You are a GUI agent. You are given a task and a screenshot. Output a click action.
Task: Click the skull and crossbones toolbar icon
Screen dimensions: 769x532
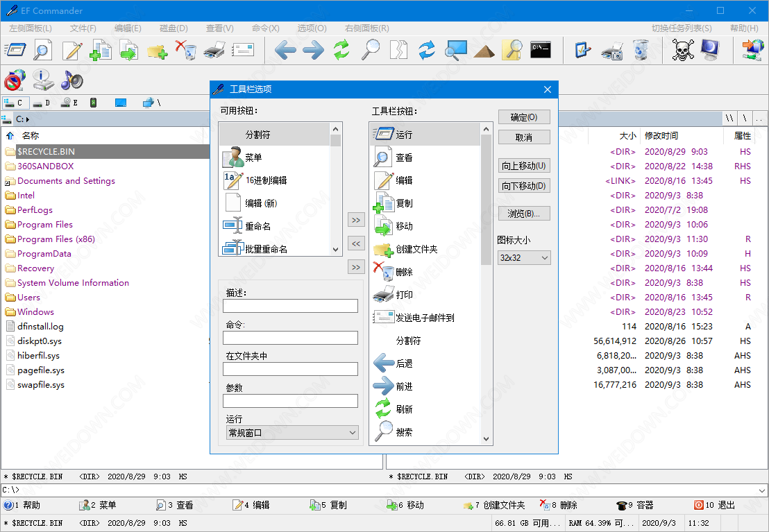coord(682,50)
